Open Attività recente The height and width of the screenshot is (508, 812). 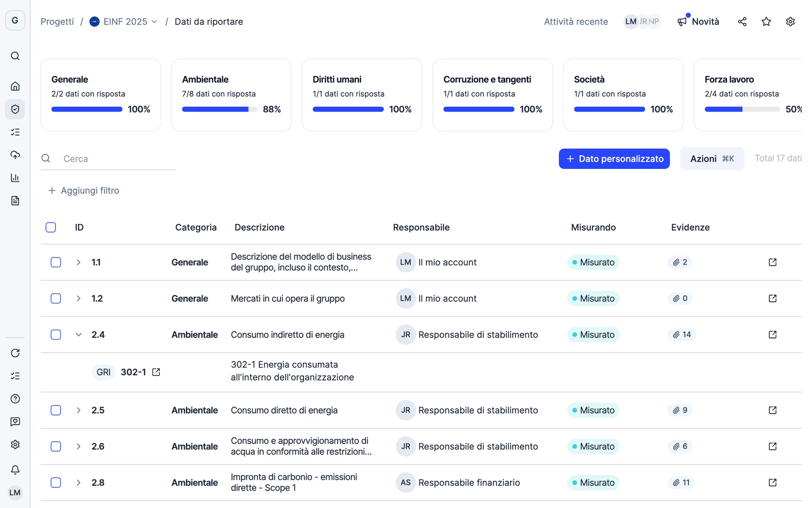[576, 22]
